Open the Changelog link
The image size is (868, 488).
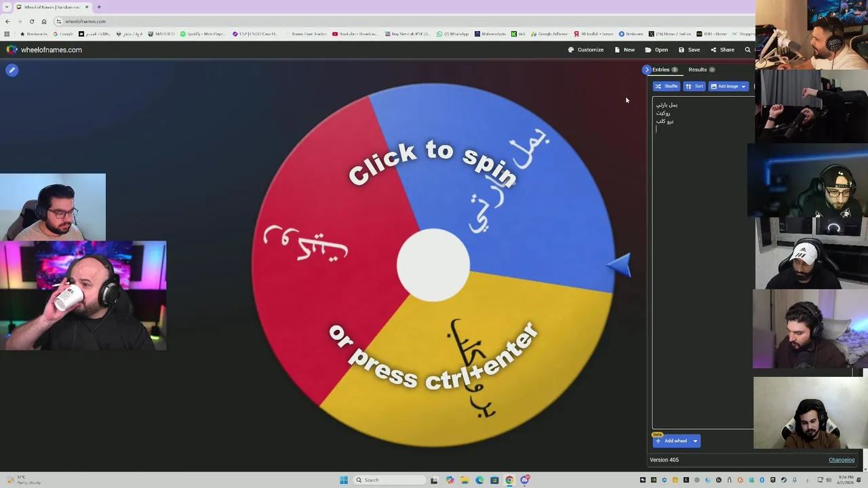(x=842, y=460)
